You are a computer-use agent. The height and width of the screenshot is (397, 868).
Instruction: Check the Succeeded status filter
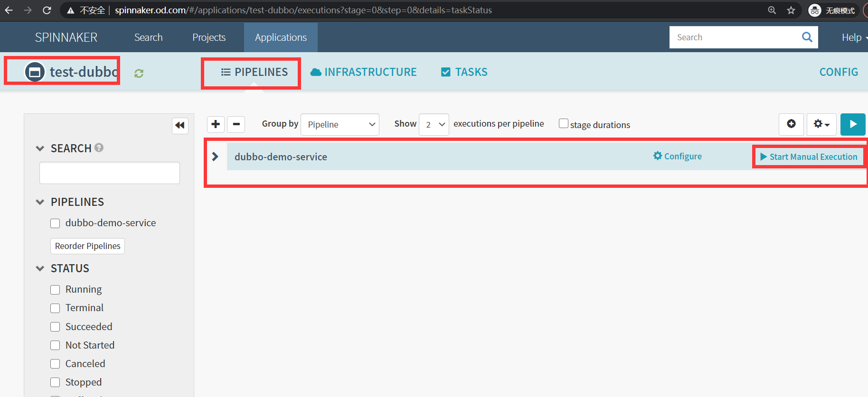point(55,327)
